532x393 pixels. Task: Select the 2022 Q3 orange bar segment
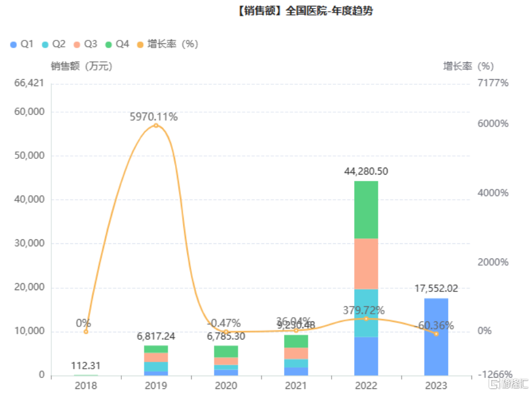tap(366, 264)
